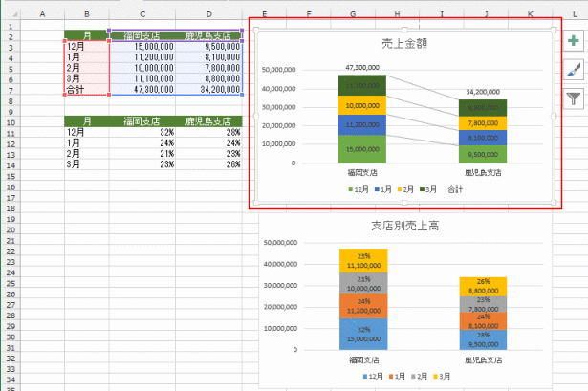Select the 34,200,000 total cell
588x391 pixels.
coord(208,90)
